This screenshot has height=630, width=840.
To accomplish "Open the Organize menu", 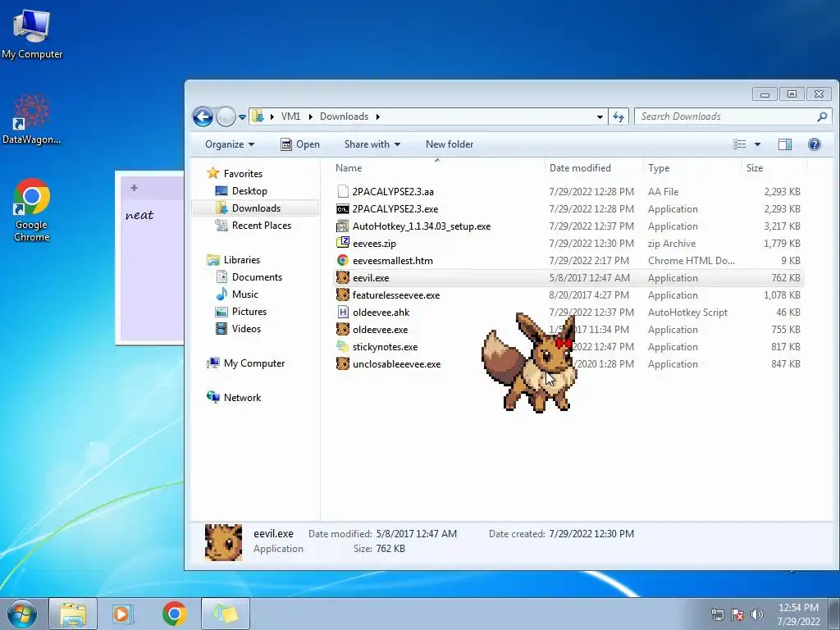I will point(230,144).
